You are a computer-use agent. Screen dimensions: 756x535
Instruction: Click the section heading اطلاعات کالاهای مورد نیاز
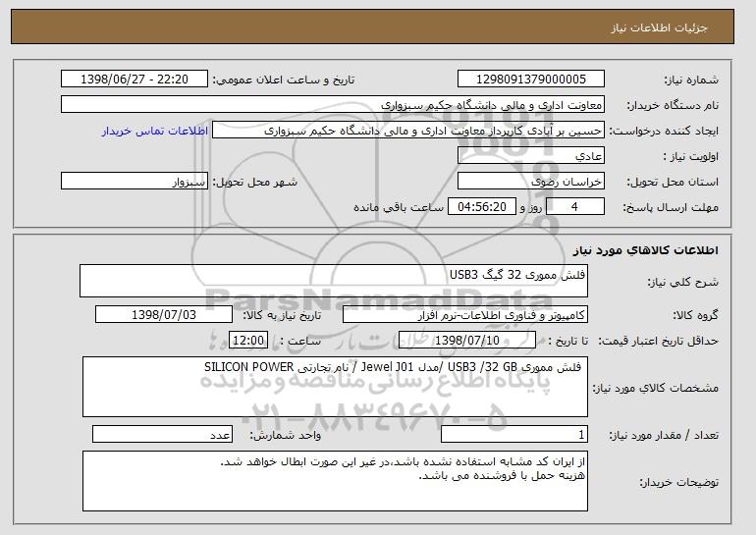[x=646, y=249]
